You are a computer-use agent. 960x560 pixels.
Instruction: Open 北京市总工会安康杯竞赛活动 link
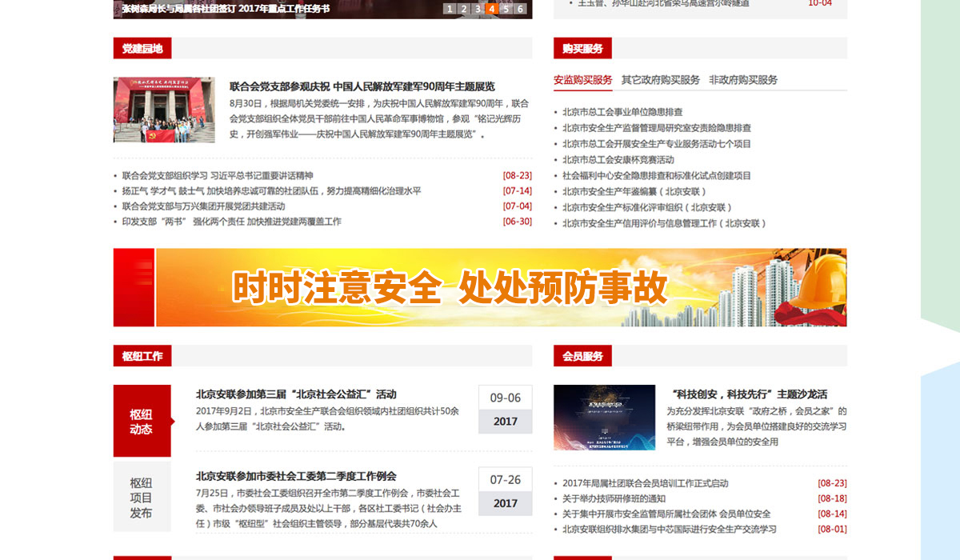coord(618,160)
